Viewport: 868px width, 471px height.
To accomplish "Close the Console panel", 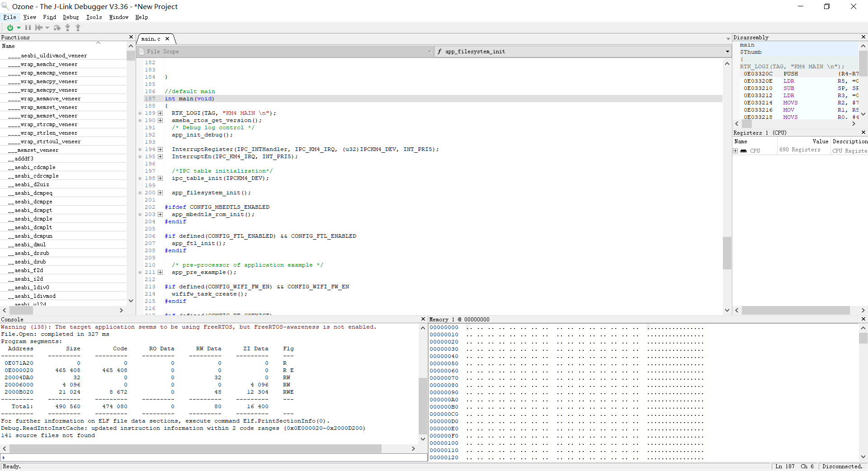I will pos(423,319).
